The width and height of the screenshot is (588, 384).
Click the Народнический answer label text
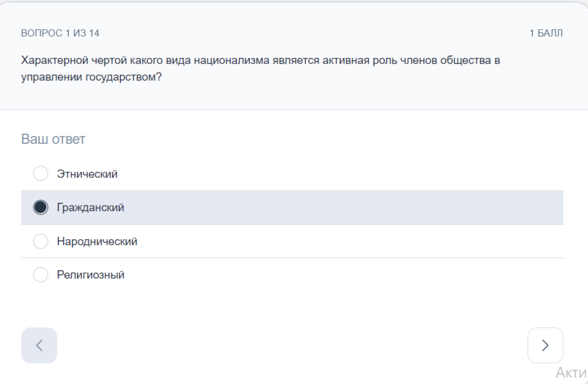tap(97, 241)
